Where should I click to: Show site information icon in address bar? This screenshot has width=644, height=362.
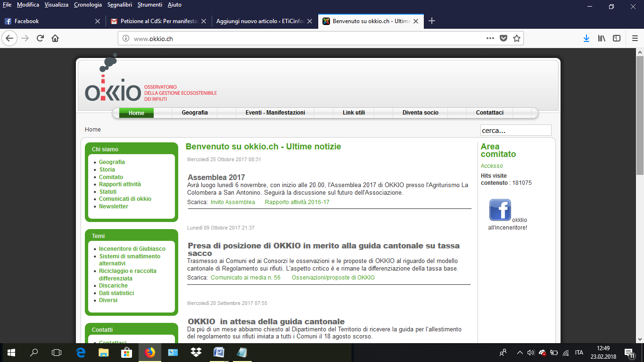coord(126,39)
